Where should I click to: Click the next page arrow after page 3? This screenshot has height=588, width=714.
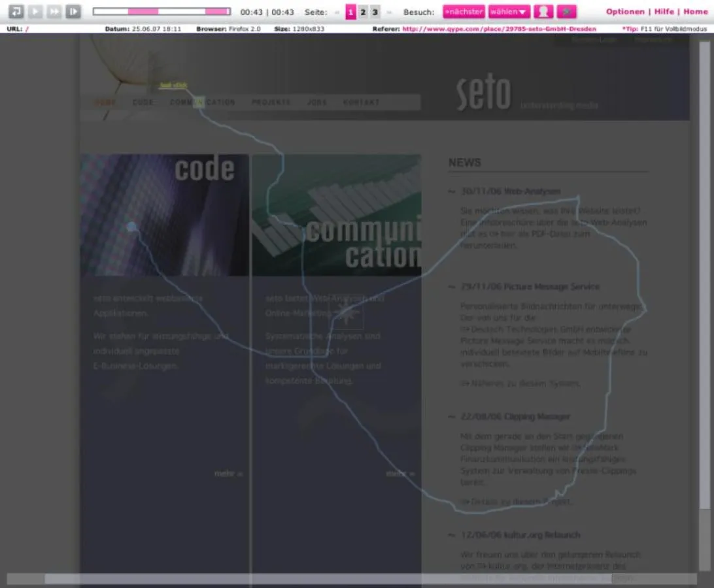(x=389, y=12)
